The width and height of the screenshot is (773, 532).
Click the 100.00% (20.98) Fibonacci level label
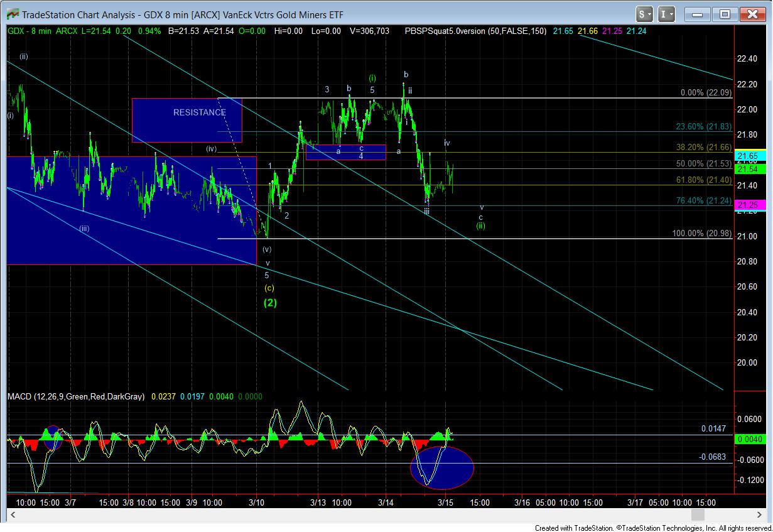pos(701,233)
